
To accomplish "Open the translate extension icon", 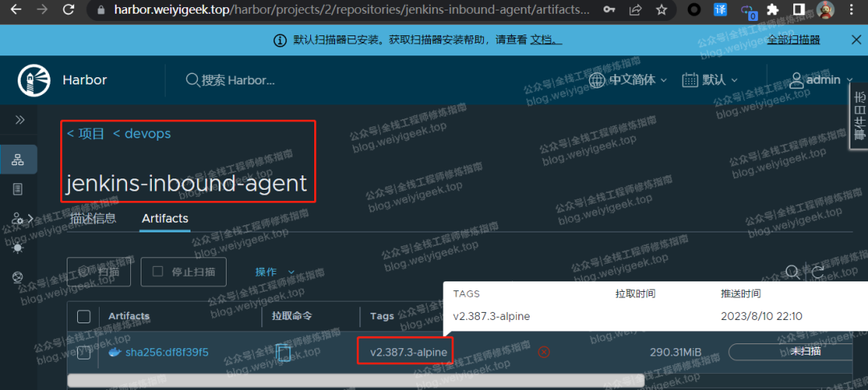I will 720,10.
